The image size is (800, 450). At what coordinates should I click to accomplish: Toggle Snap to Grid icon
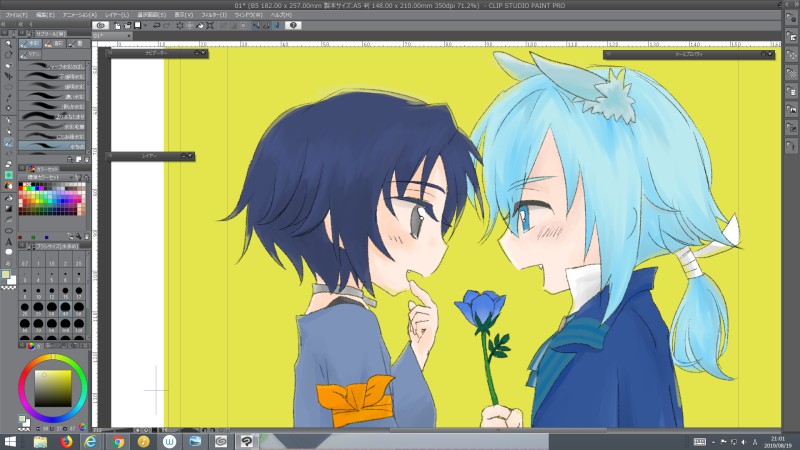pos(276,25)
